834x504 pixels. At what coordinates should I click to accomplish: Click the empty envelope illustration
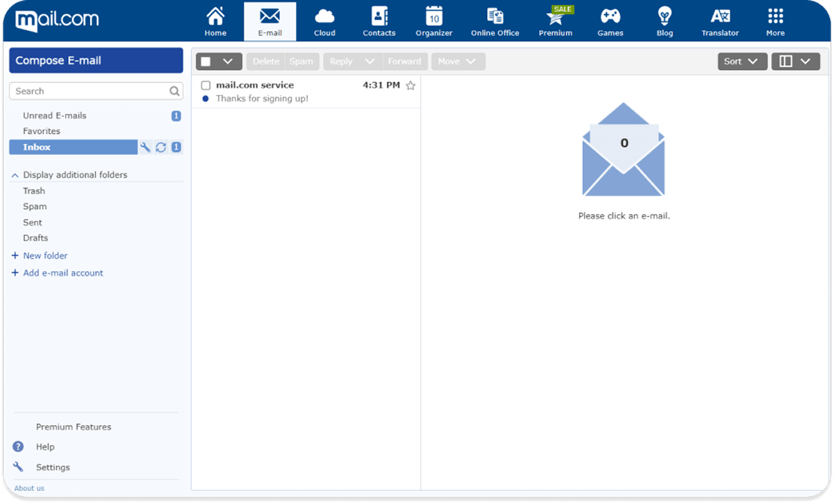pos(623,149)
